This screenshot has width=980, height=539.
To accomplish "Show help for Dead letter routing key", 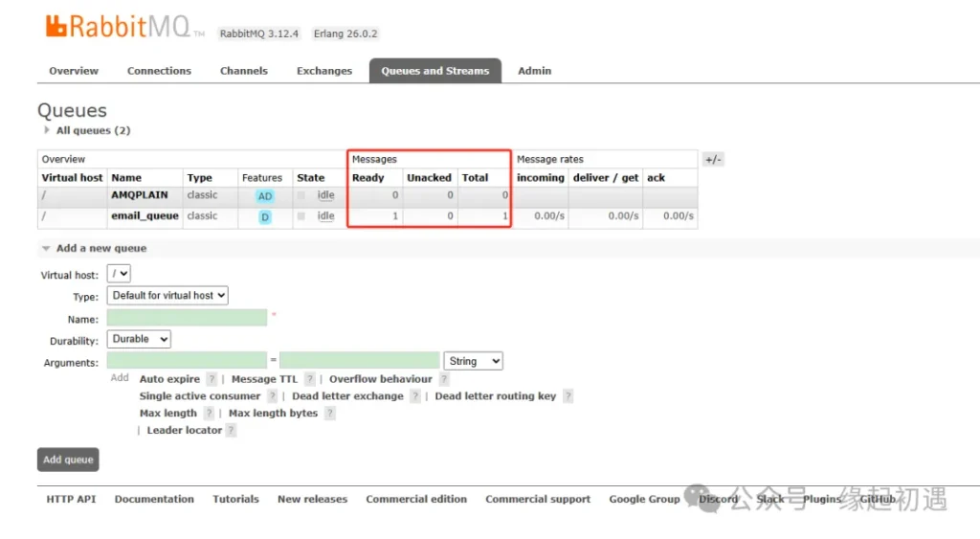I will click(x=568, y=396).
